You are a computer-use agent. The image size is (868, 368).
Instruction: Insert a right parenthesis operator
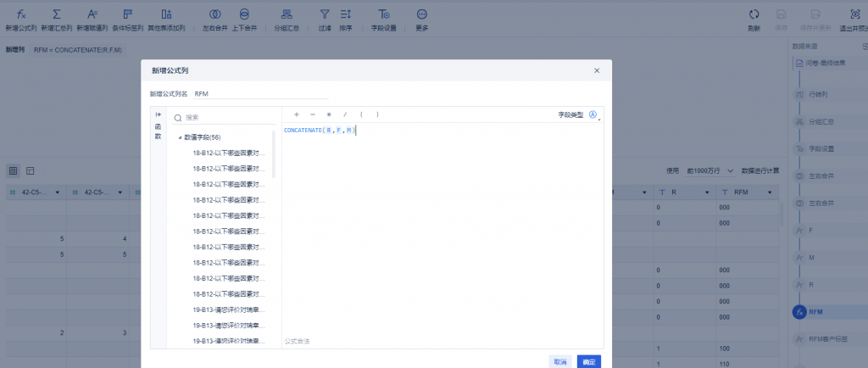tap(377, 114)
